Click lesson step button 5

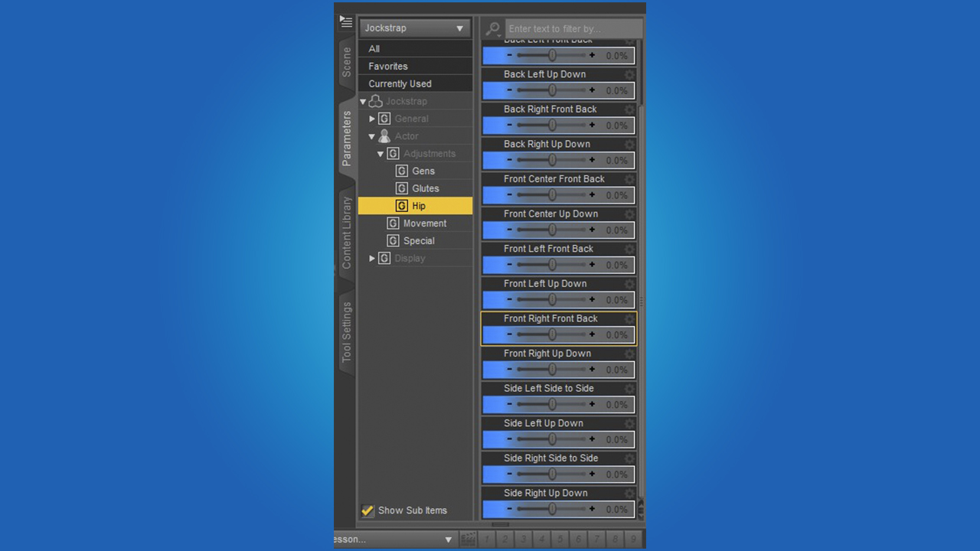(x=560, y=540)
